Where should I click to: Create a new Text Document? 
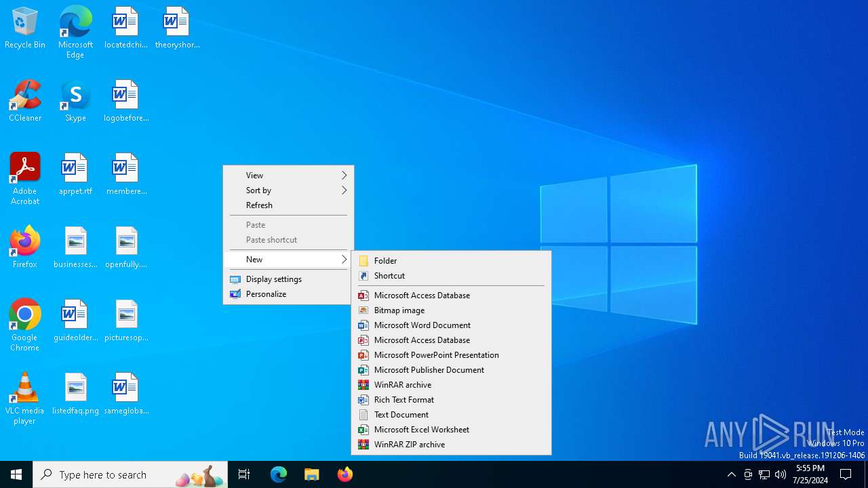(451, 415)
